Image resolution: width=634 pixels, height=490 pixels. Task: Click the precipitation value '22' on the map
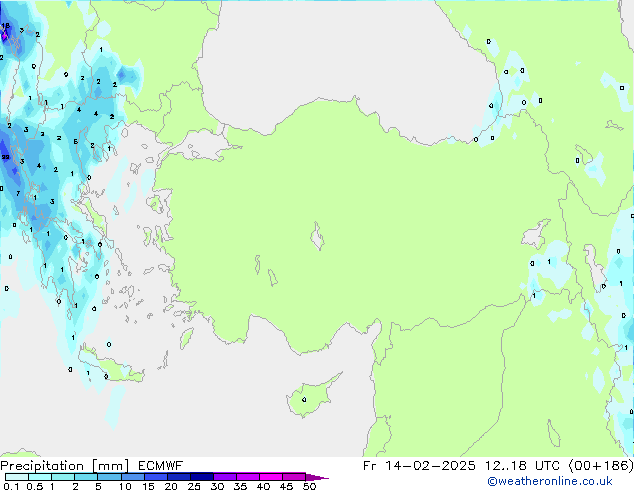5,157
